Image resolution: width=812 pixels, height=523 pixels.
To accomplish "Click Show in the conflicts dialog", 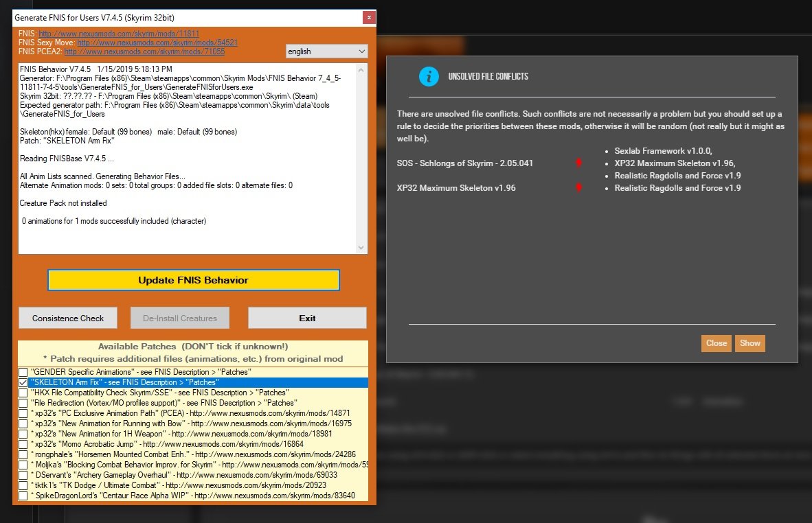I will point(750,343).
